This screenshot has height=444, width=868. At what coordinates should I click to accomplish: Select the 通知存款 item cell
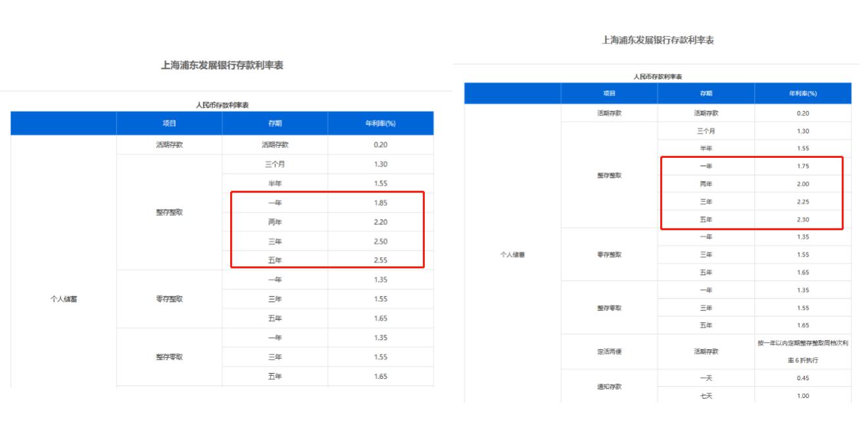(x=609, y=387)
